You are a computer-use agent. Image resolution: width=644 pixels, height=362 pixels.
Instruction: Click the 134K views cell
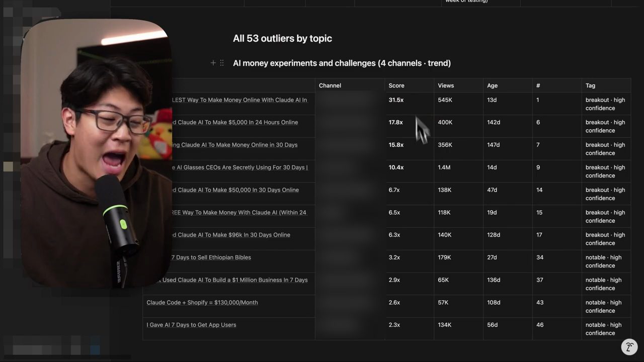[458, 329]
